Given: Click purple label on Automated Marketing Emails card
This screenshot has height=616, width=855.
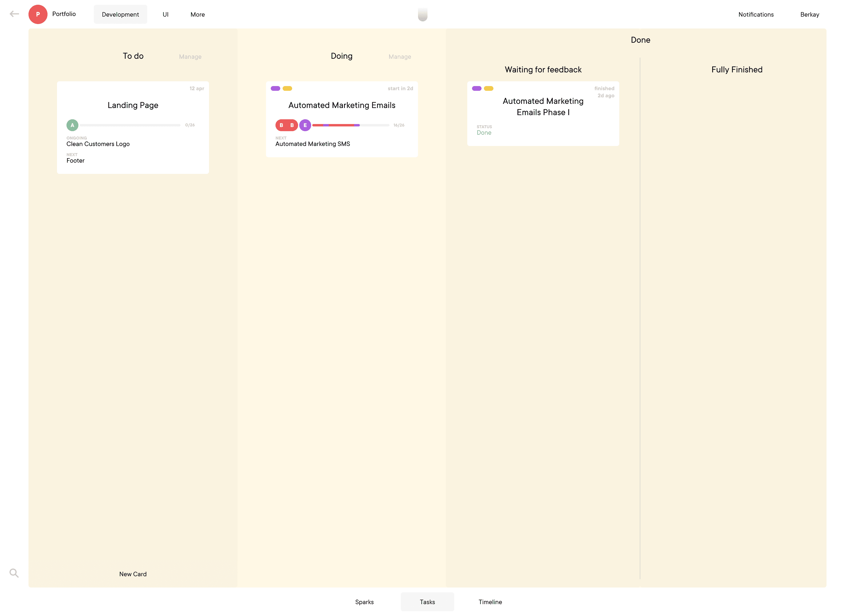Looking at the screenshot, I should point(275,88).
